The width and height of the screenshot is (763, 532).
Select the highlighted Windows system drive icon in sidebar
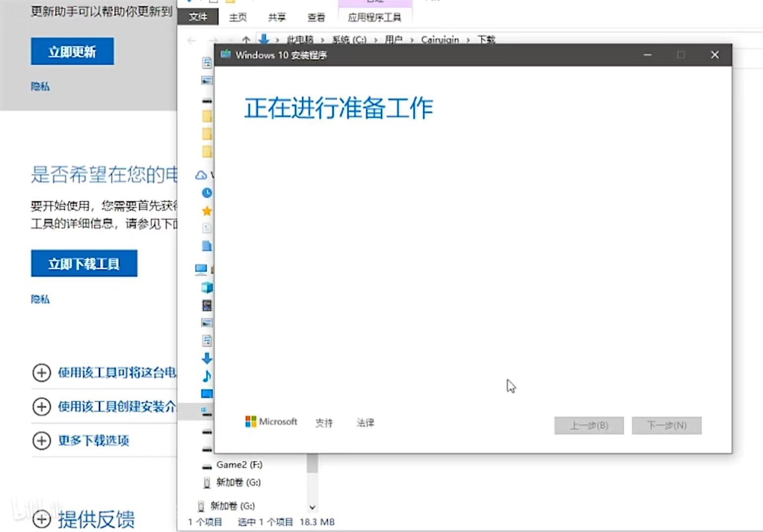tap(207, 411)
